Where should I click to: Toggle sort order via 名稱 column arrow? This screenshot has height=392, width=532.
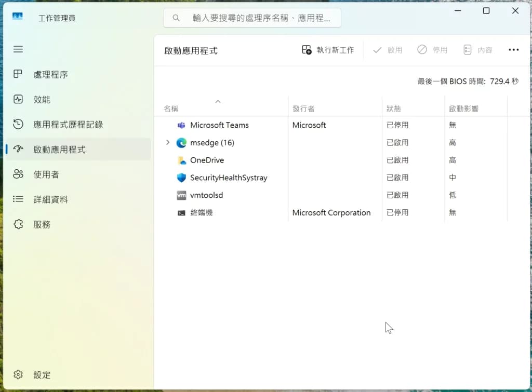tap(218, 101)
